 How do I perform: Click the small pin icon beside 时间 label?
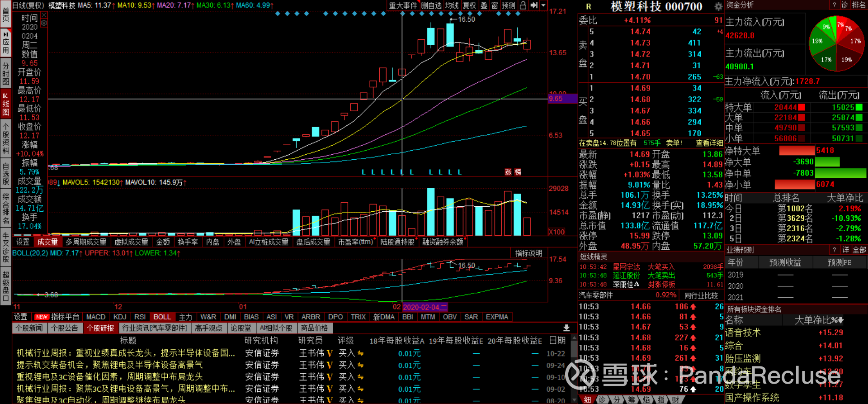[44, 15]
